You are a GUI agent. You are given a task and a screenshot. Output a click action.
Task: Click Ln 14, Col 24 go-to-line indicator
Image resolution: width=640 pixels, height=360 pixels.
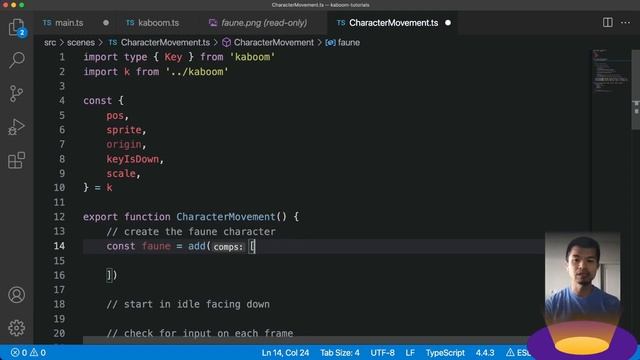285,353
